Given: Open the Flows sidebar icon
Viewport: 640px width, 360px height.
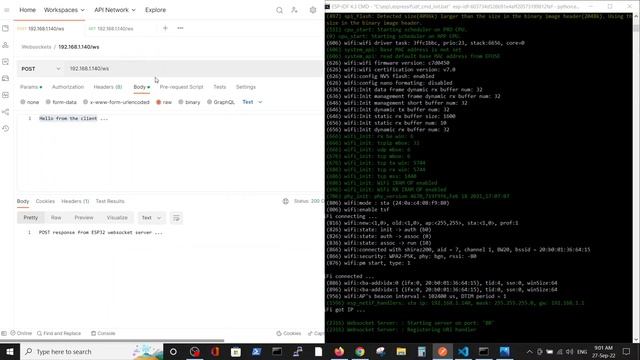Looking at the screenshot, I should 5,112.
